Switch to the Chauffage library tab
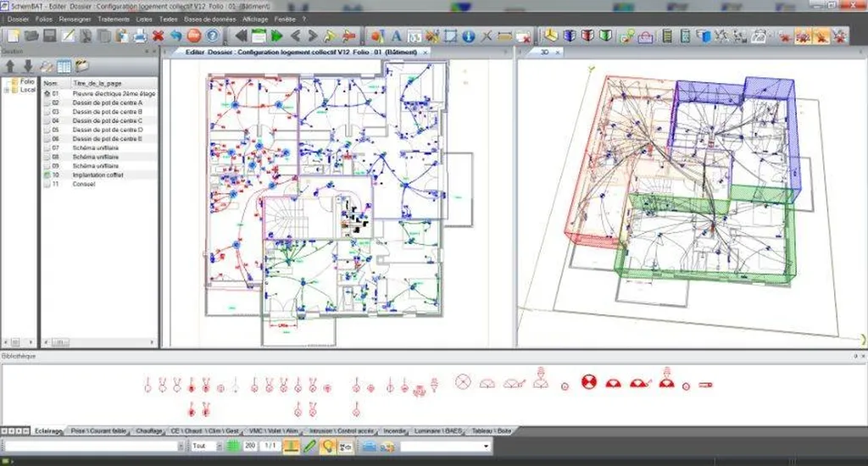 tap(148, 431)
